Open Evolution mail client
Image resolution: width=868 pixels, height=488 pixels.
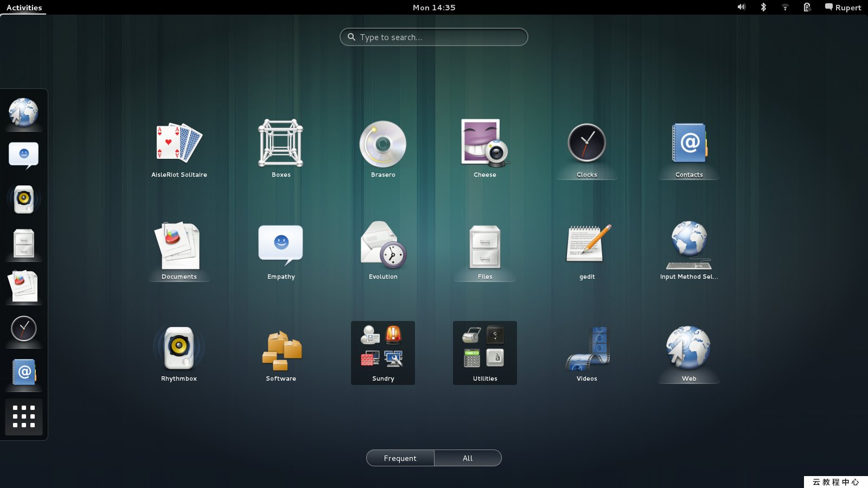pos(382,246)
